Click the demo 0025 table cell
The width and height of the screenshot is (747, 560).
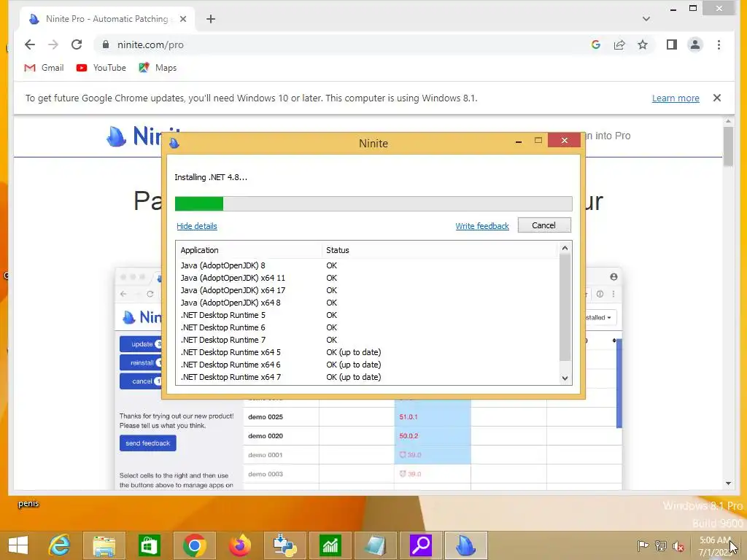click(281, 416)
